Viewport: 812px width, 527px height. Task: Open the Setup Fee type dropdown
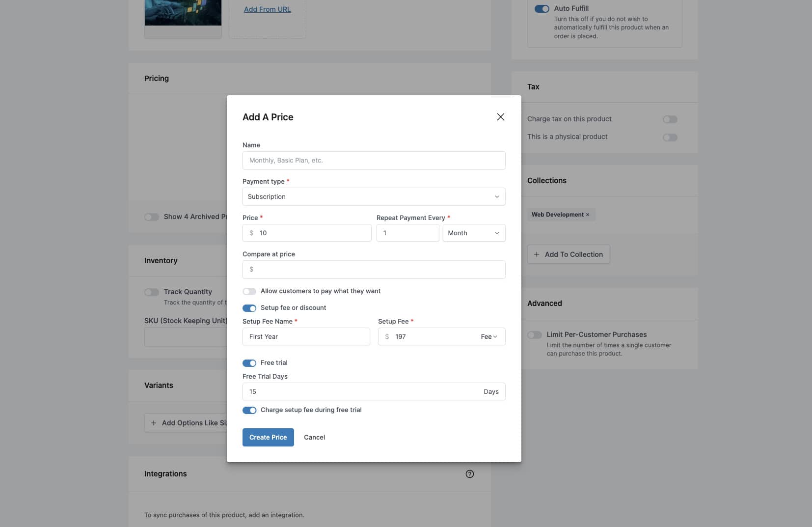click(x=489, y=336)
